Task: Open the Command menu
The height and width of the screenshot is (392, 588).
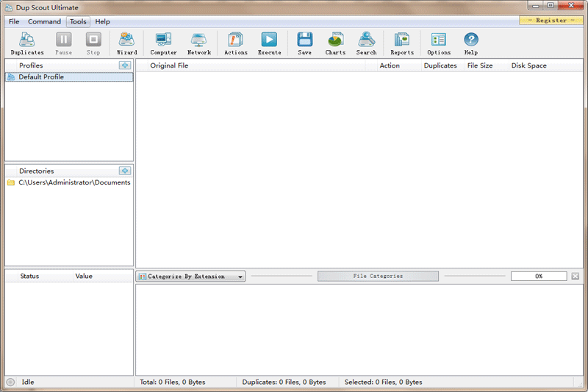Action: [x=44, y=21]
